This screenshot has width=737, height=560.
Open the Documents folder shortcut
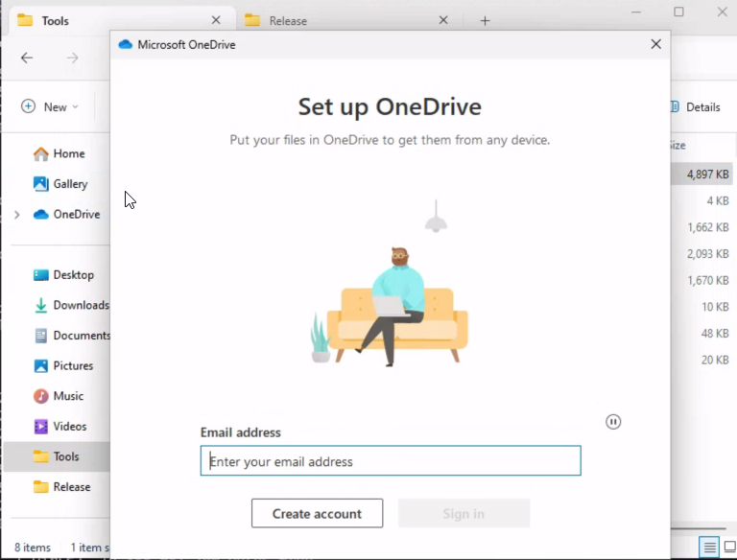[x=71, y=336]
